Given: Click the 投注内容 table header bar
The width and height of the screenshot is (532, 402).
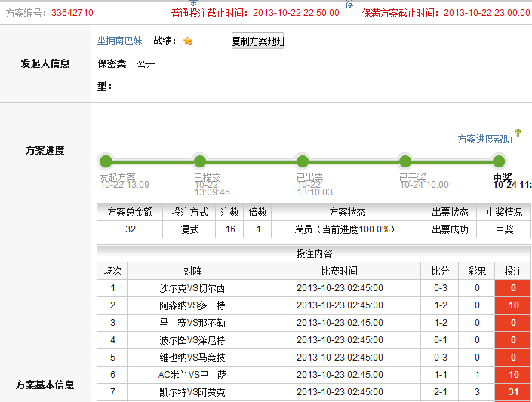Looking at the screenshot, I should click(x=314, y=254).
